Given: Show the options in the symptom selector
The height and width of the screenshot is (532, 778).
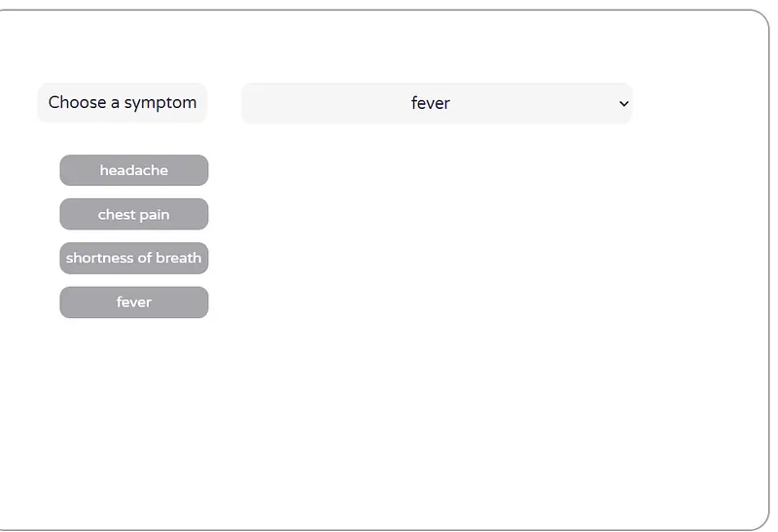Looking at the screenshot, I should 436,103.
